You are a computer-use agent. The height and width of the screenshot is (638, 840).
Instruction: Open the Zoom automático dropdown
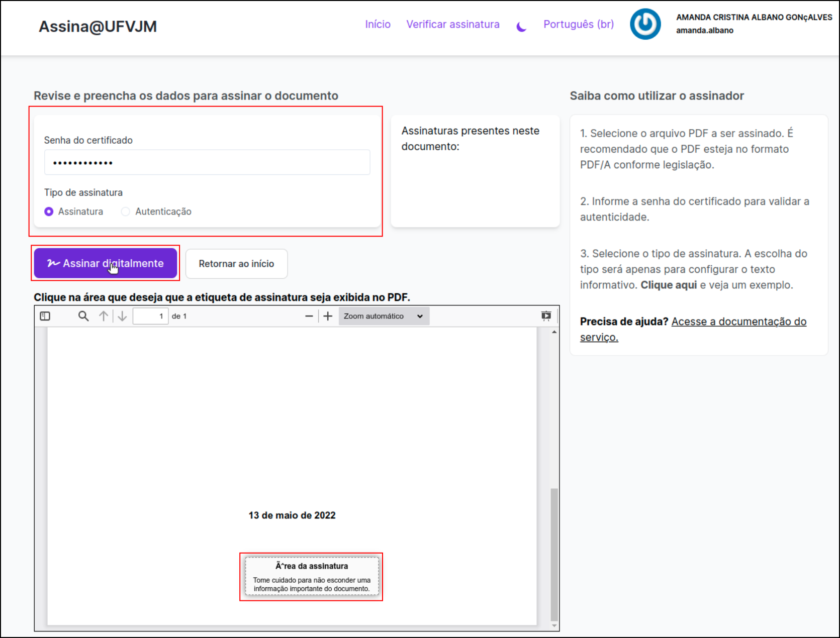pos(384,316)
